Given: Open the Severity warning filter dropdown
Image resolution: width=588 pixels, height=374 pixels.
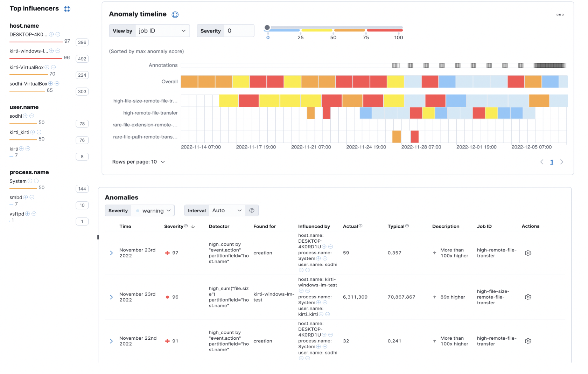Looking at the screenshot, I should [x=153, y=210].
